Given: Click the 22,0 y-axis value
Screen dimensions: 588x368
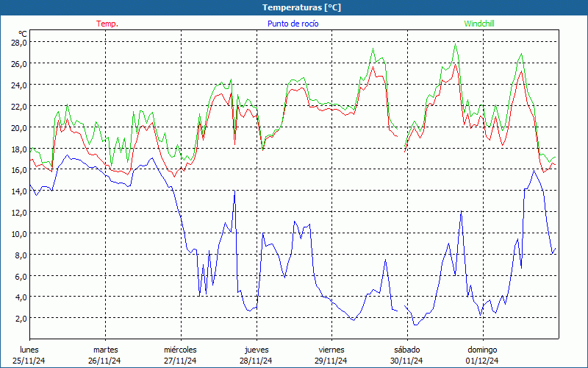Looking at the screenshot, I should point(19,106).
